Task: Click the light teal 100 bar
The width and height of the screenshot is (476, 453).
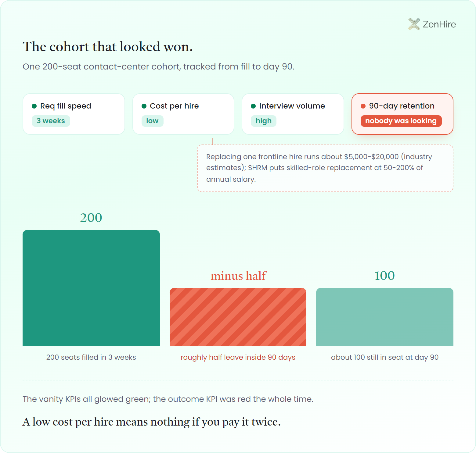Action: click(x=385, y=317)
